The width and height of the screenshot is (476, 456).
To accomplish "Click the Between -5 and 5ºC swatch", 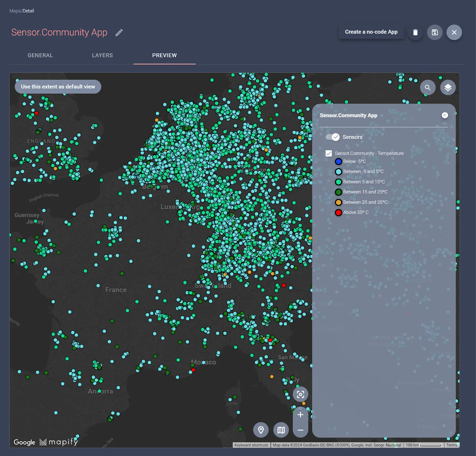I will pos(338,172).
